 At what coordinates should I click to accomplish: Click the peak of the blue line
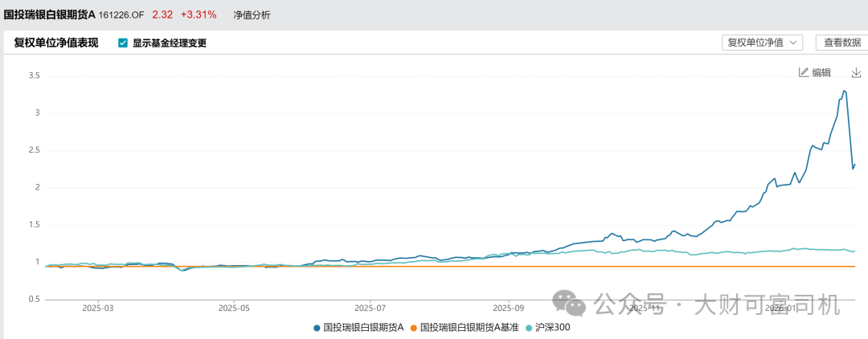click(844, 91)
